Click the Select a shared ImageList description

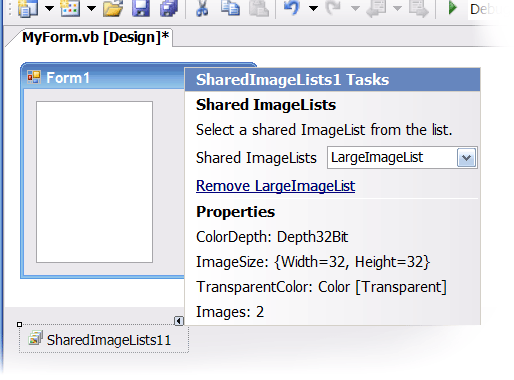click(324, 130)
